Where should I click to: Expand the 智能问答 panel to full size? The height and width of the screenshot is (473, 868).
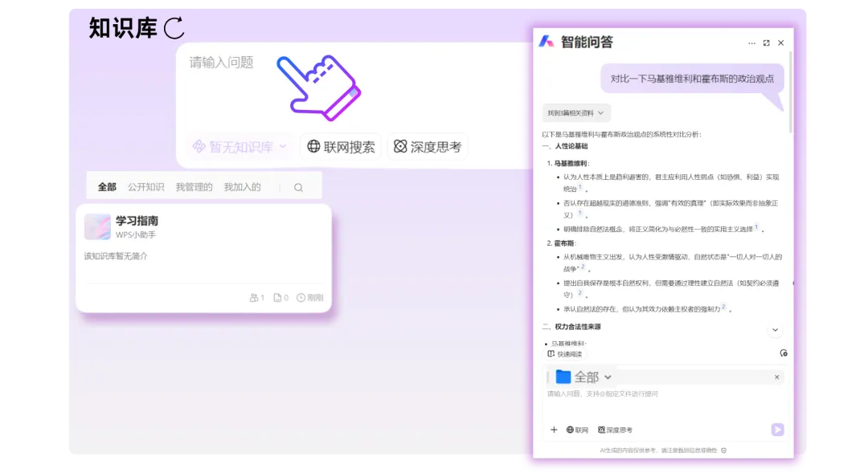(766, 43)
